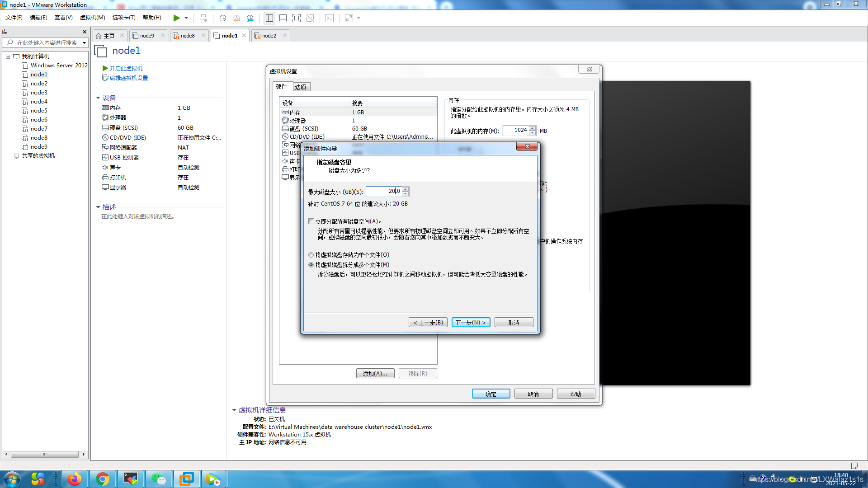Collapse the 我的计算机 tree node
The image size is (868, 488).
[x=8, y=56]
